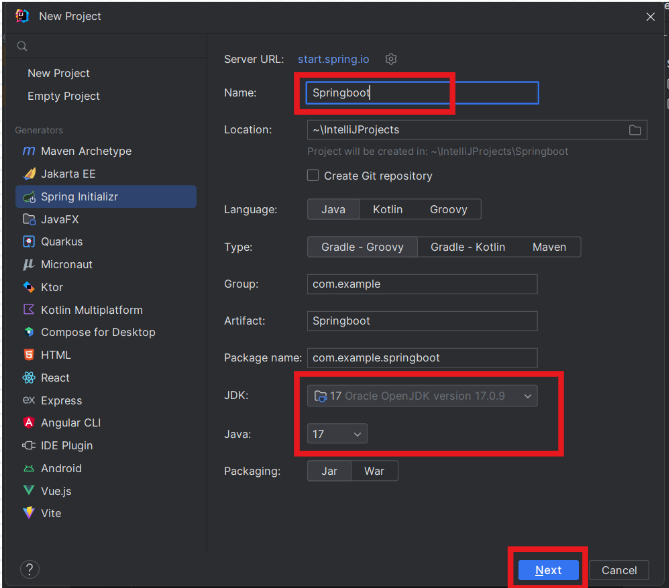Click the JavaFX folder icon
The height and width of the screenshot is (588, 669).
29,219
